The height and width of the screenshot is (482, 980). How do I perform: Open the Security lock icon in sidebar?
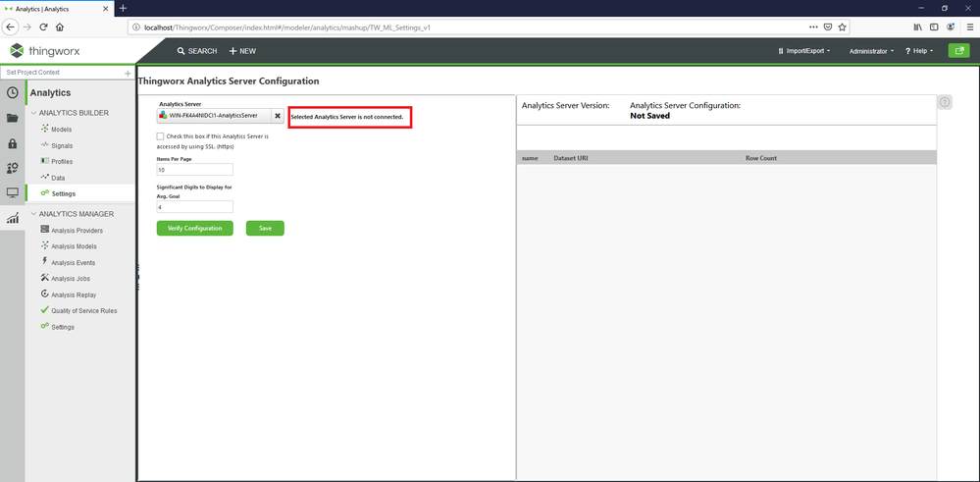(x=13, y=143)
